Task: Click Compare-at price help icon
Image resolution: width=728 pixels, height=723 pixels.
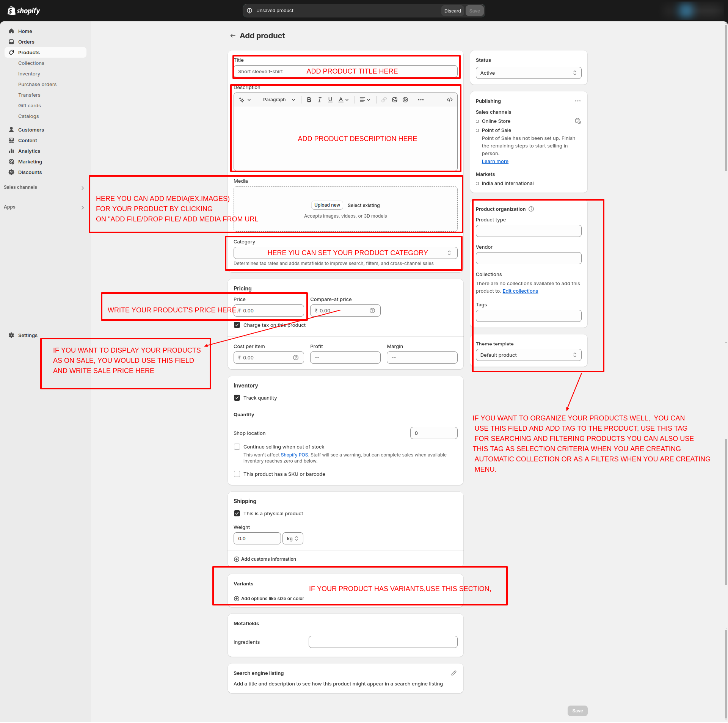Action: (x=372, y=311)
